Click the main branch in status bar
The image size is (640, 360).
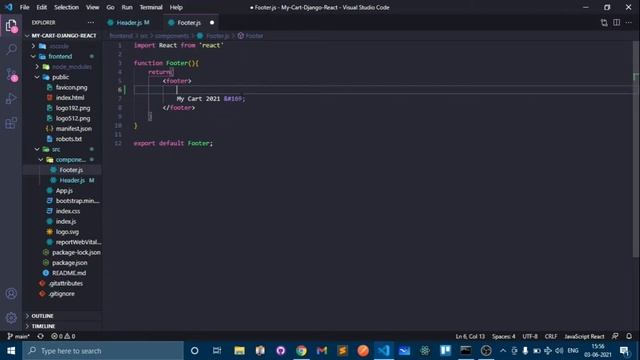pos(19,336)
